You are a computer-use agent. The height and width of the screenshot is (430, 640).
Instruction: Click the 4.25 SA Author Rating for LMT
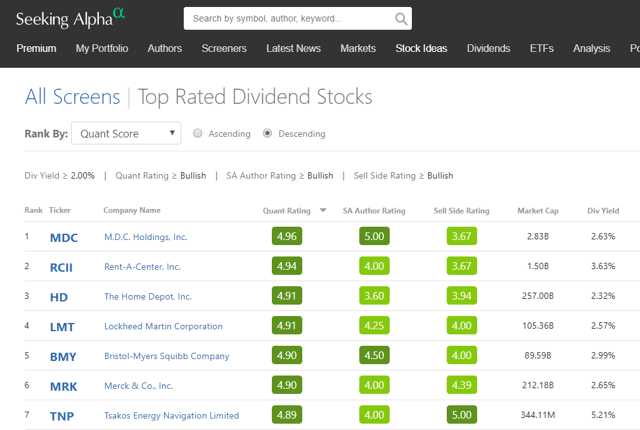374,326
